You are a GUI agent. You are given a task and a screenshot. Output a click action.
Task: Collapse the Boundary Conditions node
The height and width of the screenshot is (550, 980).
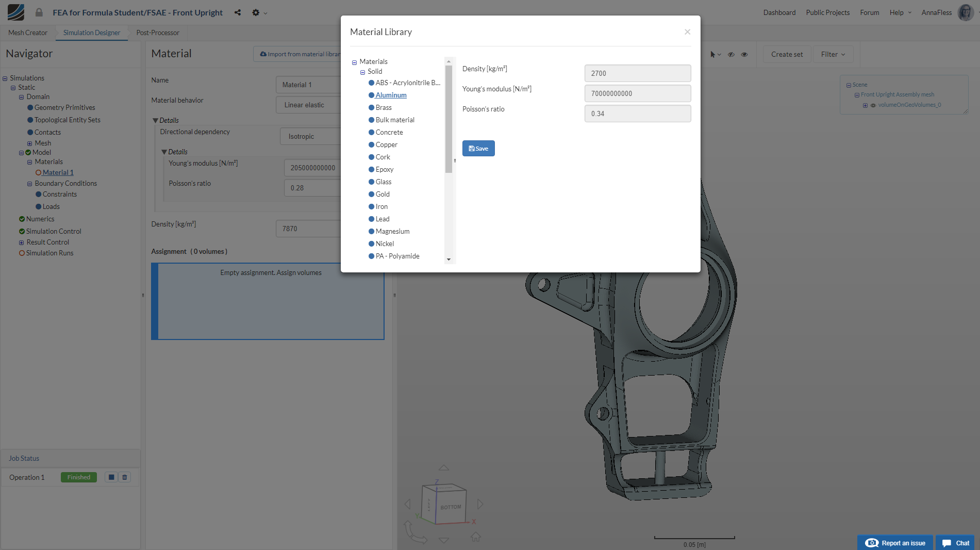pos(29,184)
